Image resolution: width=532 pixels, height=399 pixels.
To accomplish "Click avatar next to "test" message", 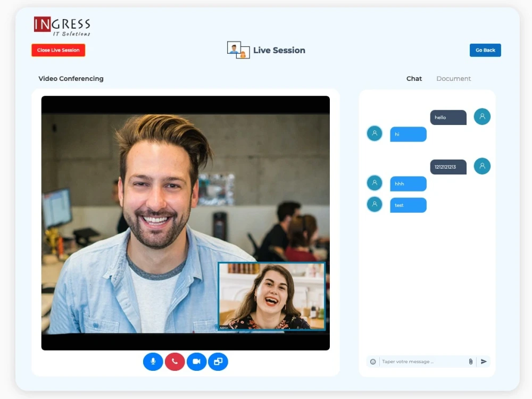I will (x=375, y=204).
